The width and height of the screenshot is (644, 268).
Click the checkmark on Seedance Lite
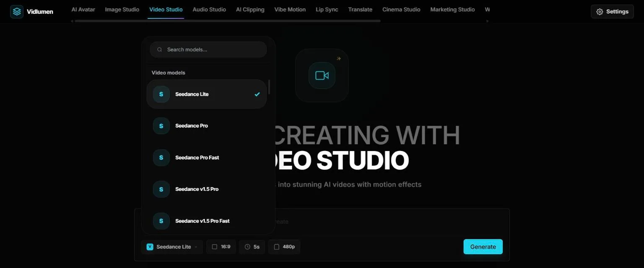point(257,94)
